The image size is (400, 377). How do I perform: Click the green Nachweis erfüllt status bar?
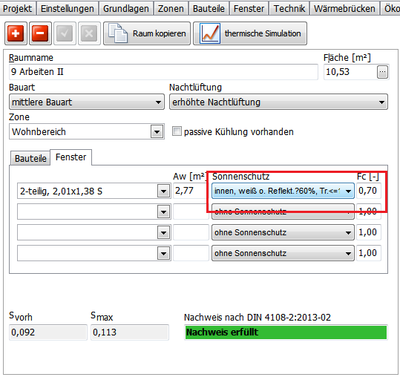coord(286,332)
